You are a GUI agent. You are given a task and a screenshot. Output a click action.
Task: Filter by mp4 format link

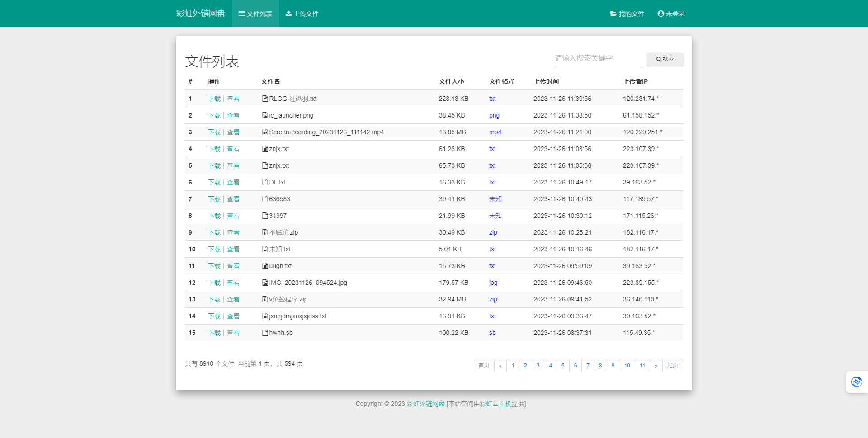(495, 132)
